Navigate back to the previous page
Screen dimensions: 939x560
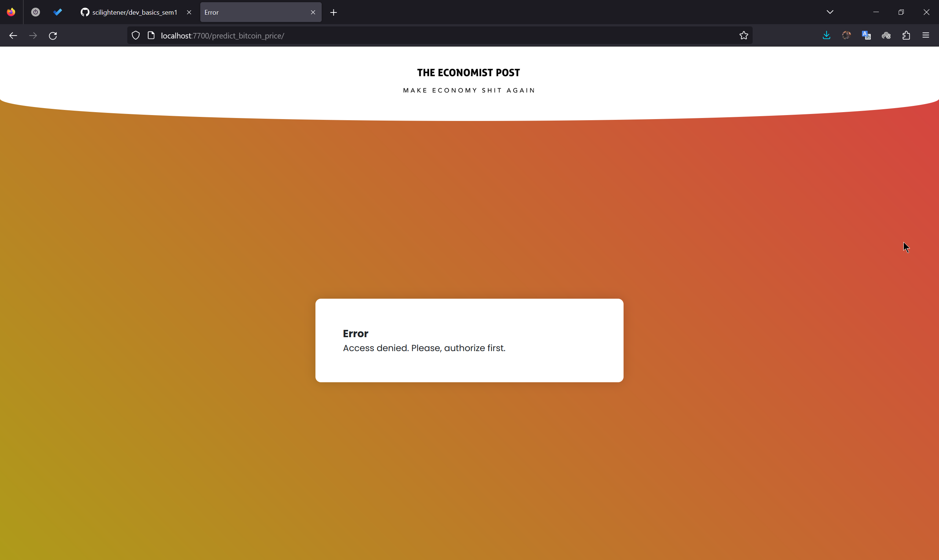tap(13, 36)
